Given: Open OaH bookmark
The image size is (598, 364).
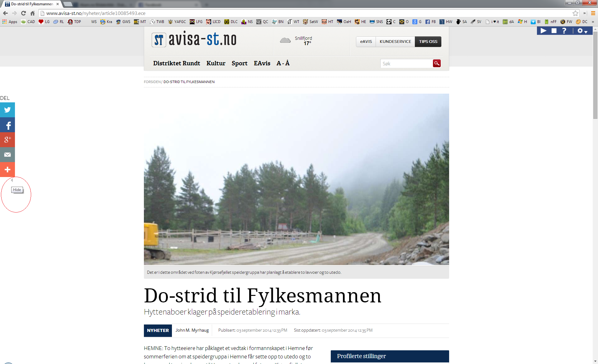Looking at the screenshot, I should point(344,22).
